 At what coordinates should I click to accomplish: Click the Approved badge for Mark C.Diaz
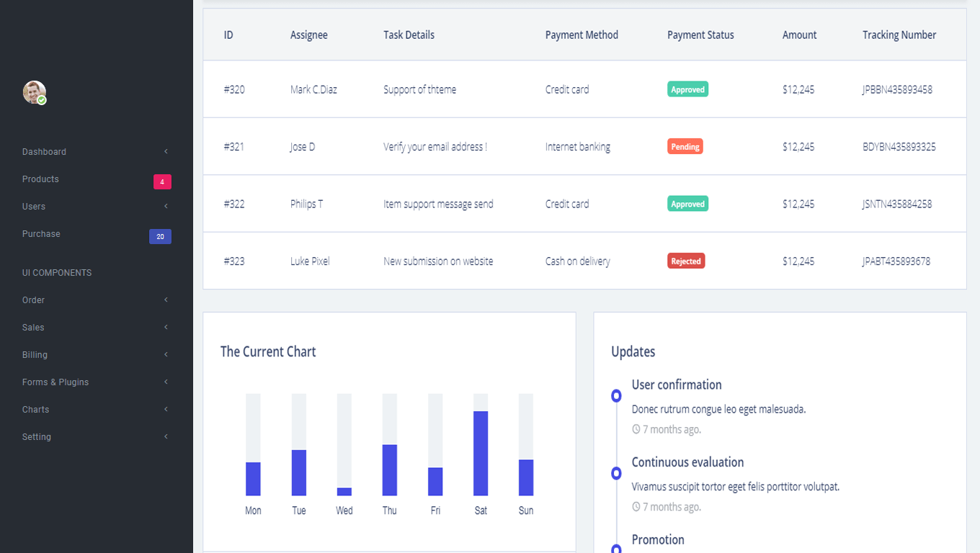(687, 89)
